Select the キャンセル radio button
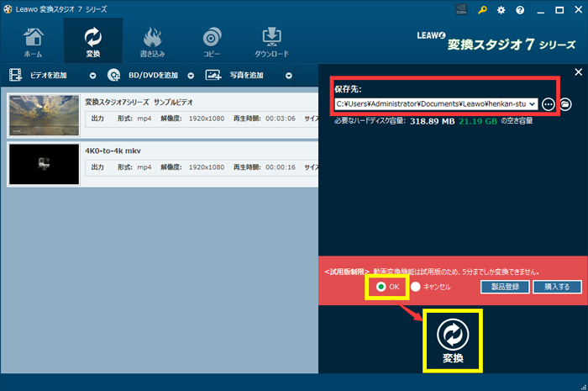This screenshot has height=391, width=588. 416,287
